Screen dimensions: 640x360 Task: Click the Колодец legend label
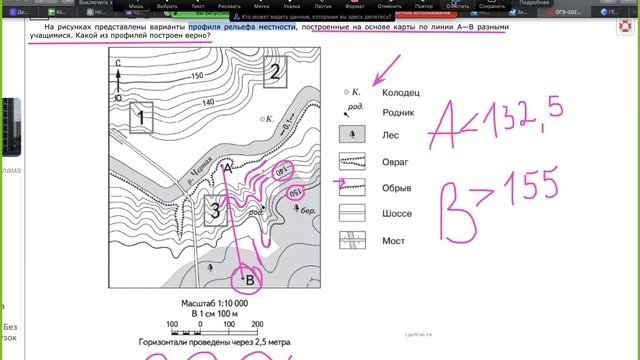[401, 93]
